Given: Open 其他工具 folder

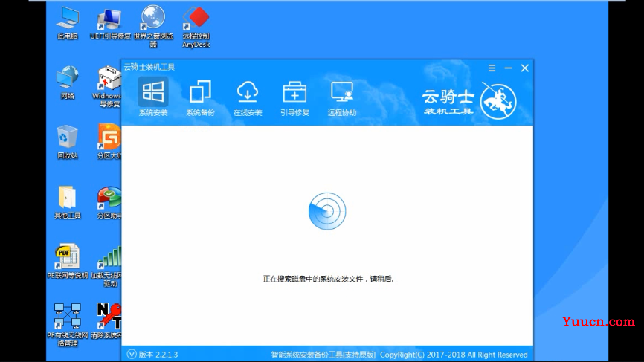Looking at the screenshot, I should click(x=68, y=202).
